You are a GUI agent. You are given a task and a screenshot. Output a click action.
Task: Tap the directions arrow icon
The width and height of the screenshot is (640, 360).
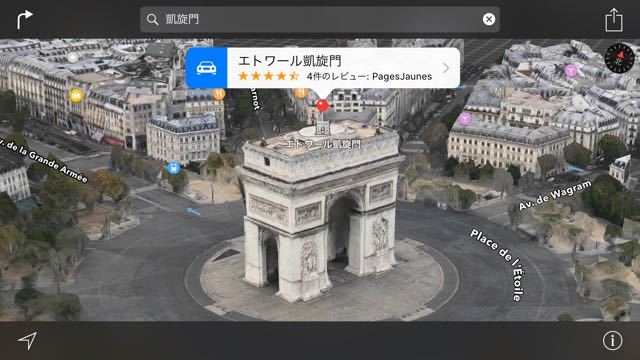[24, 20]
